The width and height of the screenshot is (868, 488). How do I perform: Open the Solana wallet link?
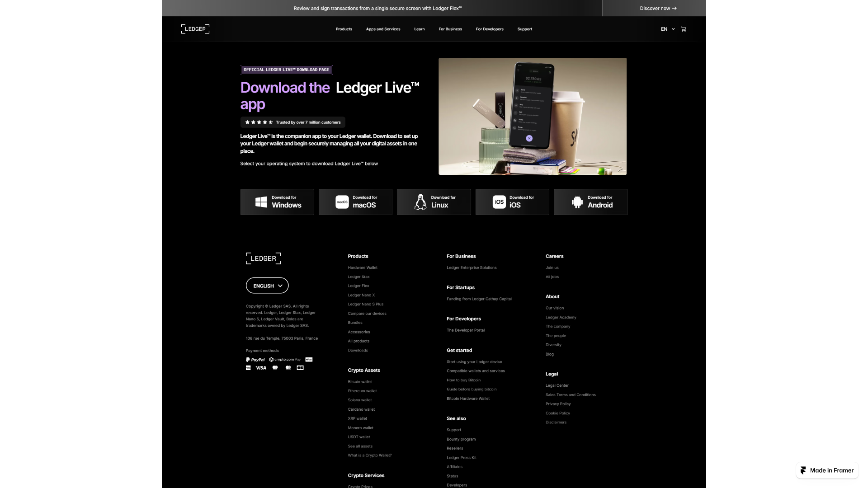360,400
